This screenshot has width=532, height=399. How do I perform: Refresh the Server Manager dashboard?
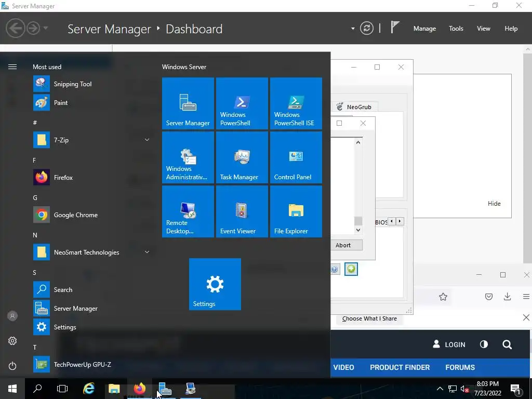[367, 28]
